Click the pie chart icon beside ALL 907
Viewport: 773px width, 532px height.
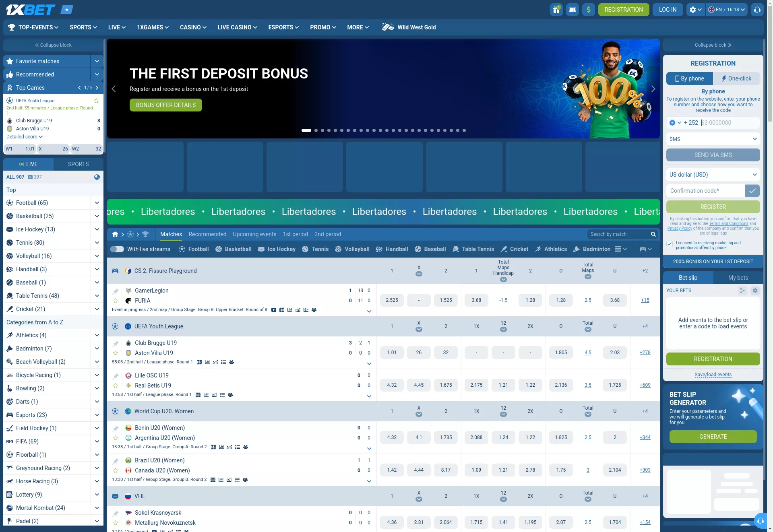tap(97, 177)
